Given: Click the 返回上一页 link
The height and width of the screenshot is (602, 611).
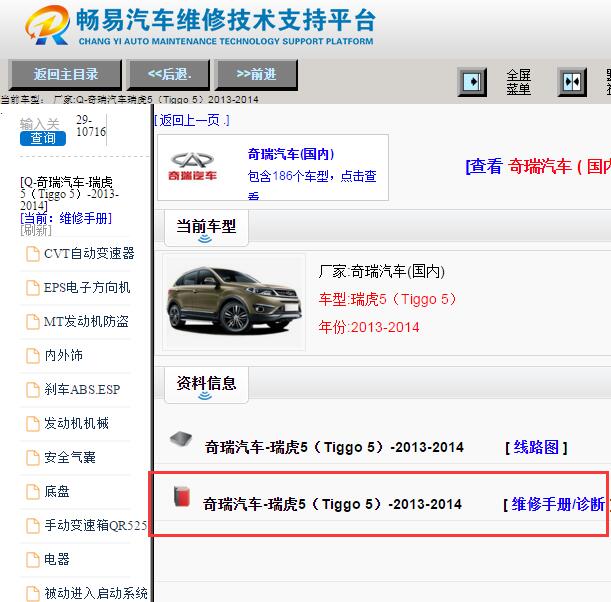Looking at the screenshot, I should (x=191, y=120).
